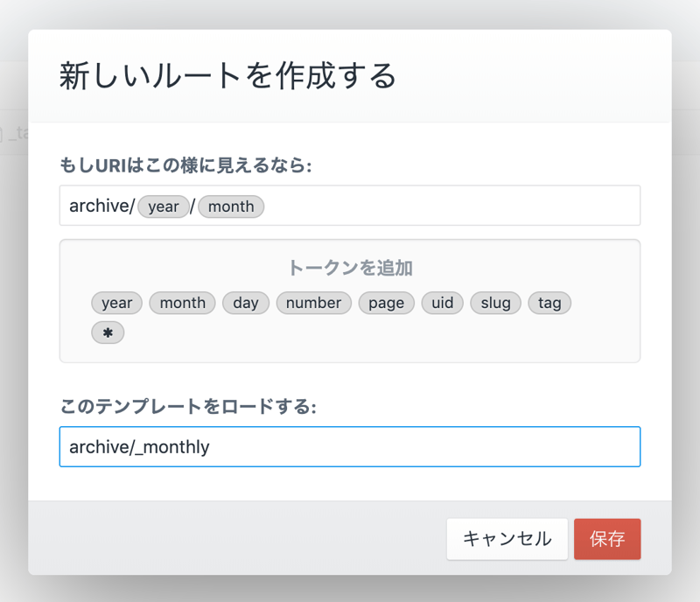Click the 新しいルートを作成する dialog title
700x602 pixels.
(x=227, y=76)
